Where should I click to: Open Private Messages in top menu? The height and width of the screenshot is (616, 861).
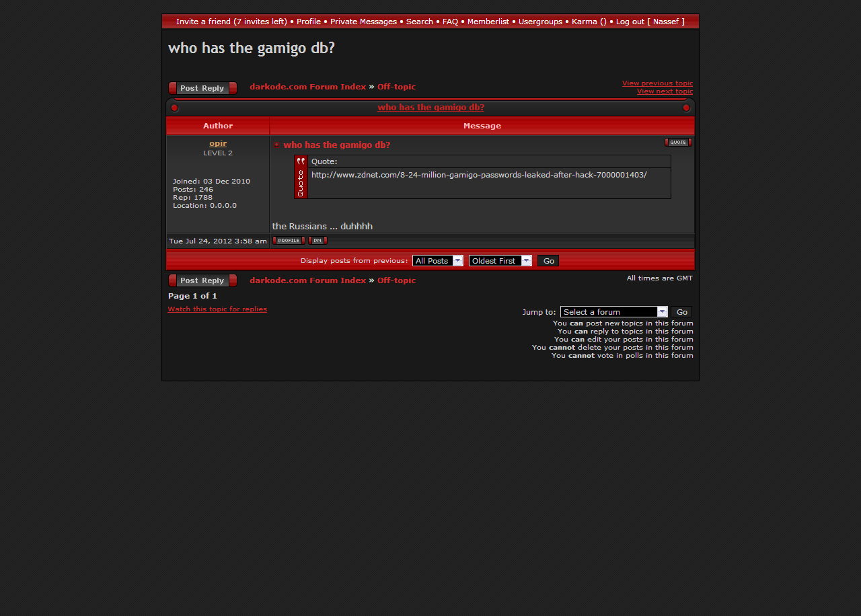click(363, 22)
